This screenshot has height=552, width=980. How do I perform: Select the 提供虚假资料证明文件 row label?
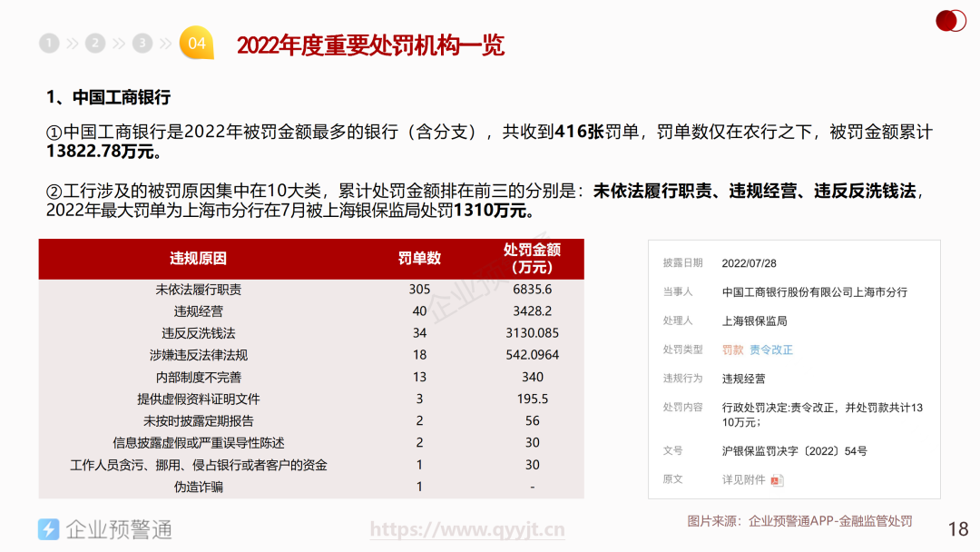click(x=198, y=399)
